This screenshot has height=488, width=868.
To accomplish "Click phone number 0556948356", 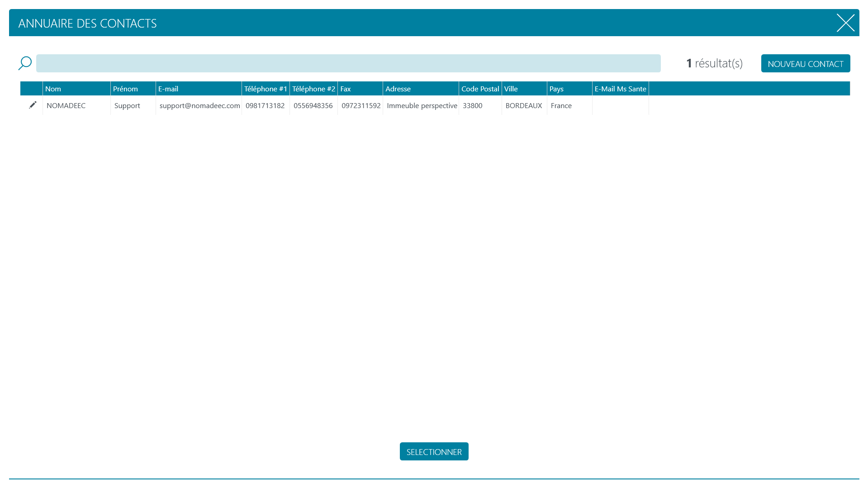I will click(x=313, y=105).
